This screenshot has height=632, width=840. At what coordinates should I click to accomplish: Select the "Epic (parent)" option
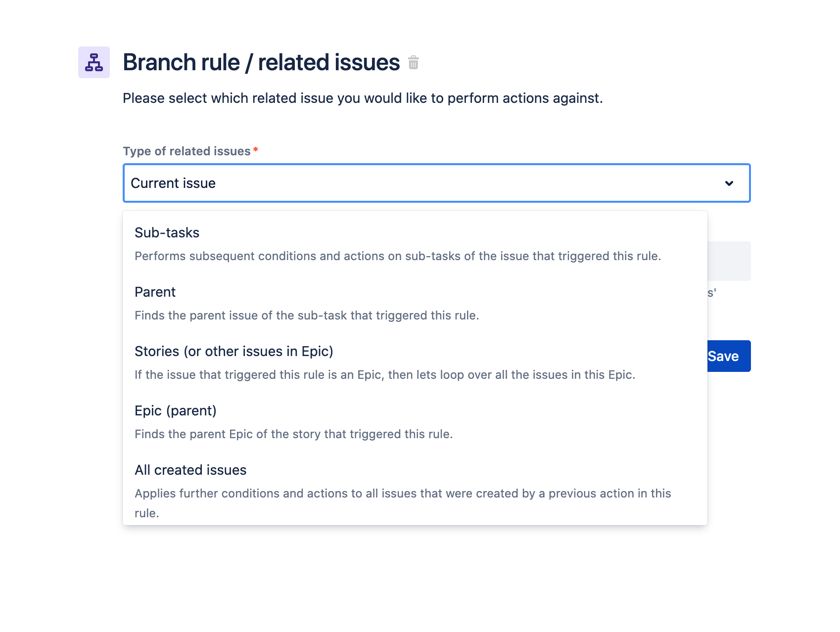[176, 411]
